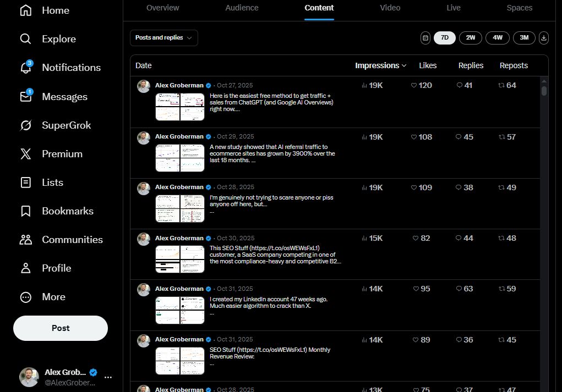Image resolution: width=562 pixels, height=392 pixels.
Task: Select the 7D time range
Action: pyautogui.click(x=444, y=37)
